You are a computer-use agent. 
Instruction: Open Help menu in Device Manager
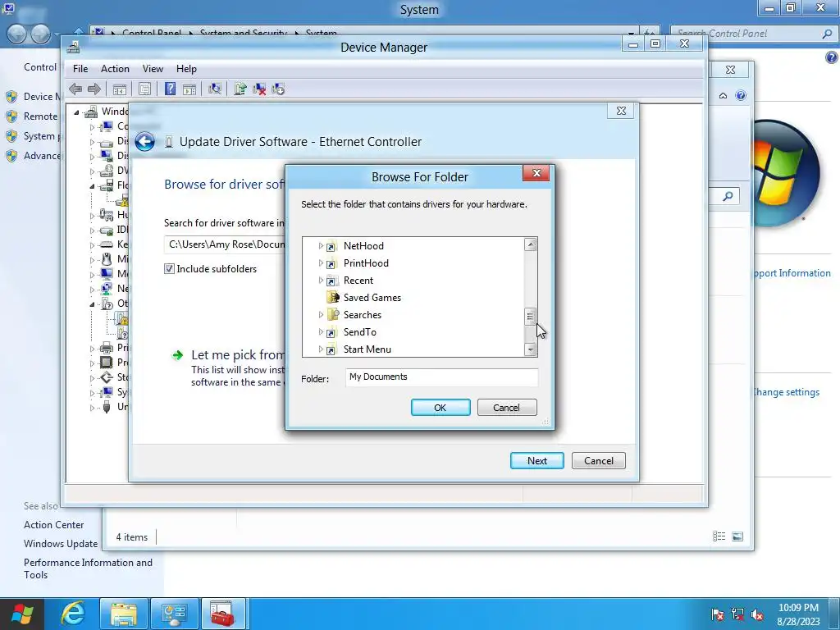pos(186,69)
